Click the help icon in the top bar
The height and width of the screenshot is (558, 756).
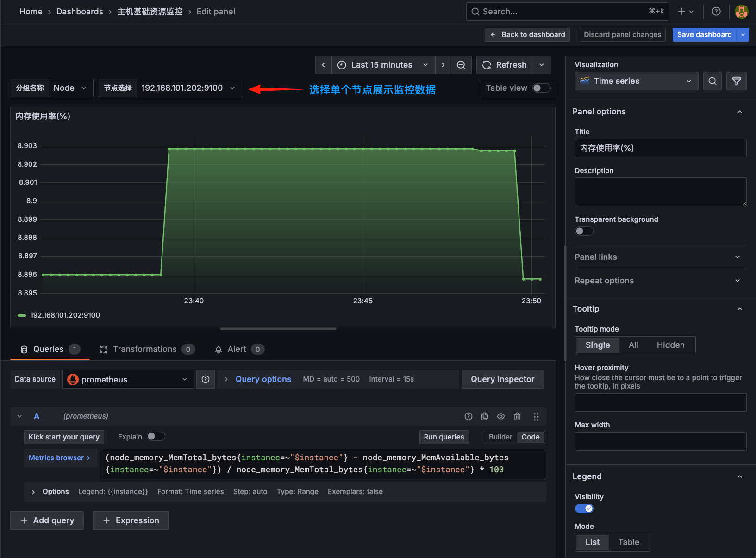coord(716,11)
